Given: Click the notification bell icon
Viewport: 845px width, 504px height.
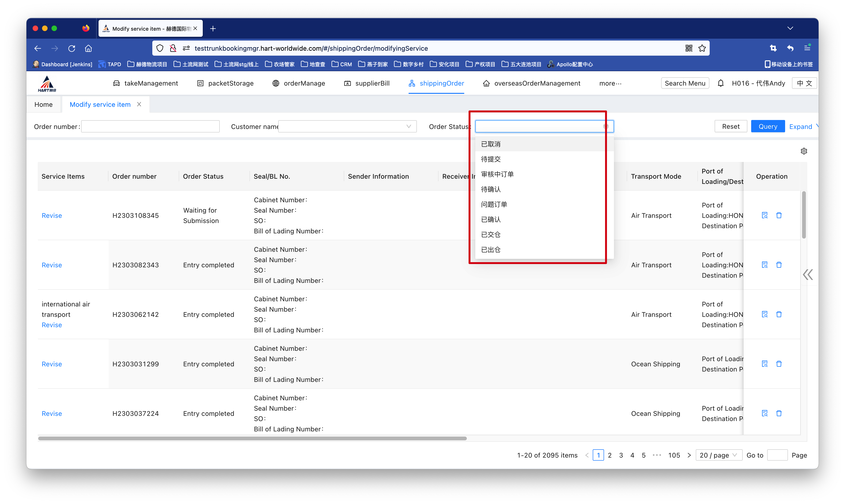Looking at the screenshot, I should point(720,83).
